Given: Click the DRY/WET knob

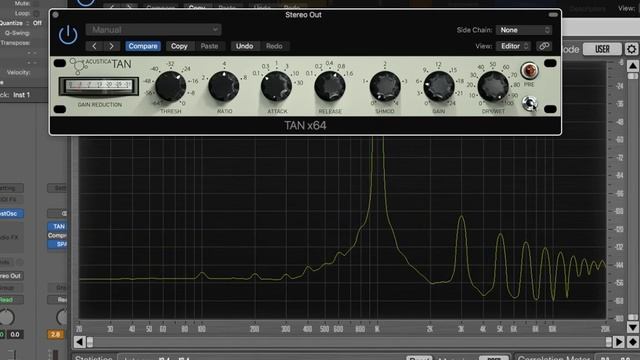Looking at the screenshot, I should pos(493,86).
